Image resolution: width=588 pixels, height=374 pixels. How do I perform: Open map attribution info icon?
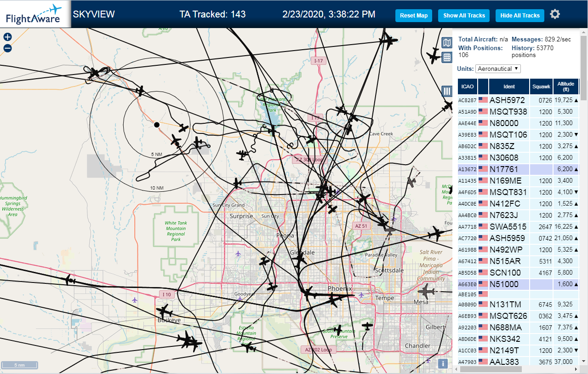(x=443, y=363)
